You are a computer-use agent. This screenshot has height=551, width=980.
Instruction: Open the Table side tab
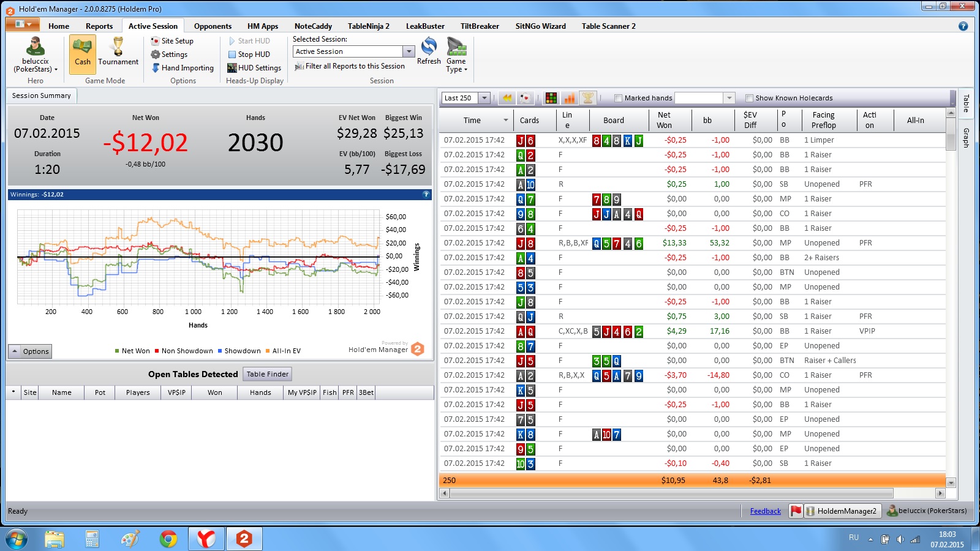pos(966,103)
